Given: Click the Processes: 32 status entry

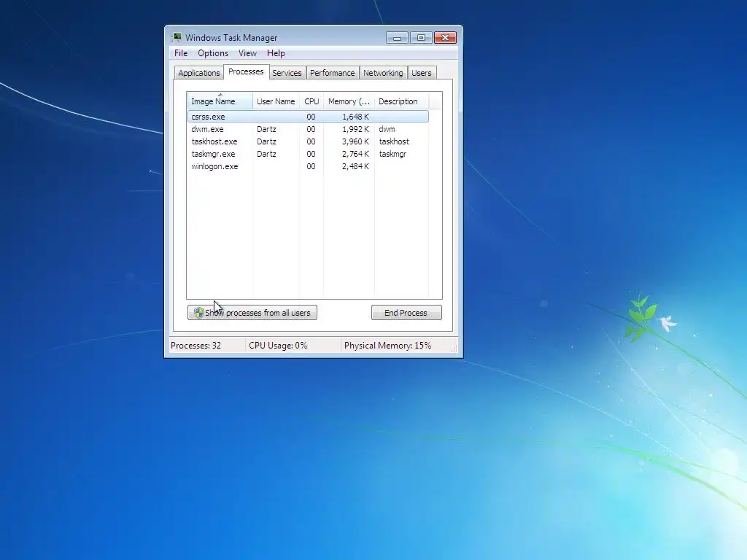Looking at the screenshot, I should tap(196, 346).
